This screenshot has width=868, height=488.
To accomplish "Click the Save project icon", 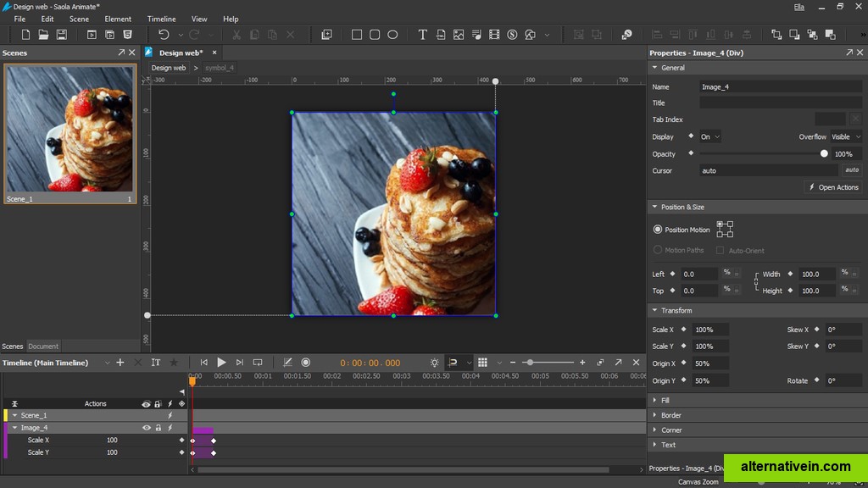I will (x=62, y=35).
